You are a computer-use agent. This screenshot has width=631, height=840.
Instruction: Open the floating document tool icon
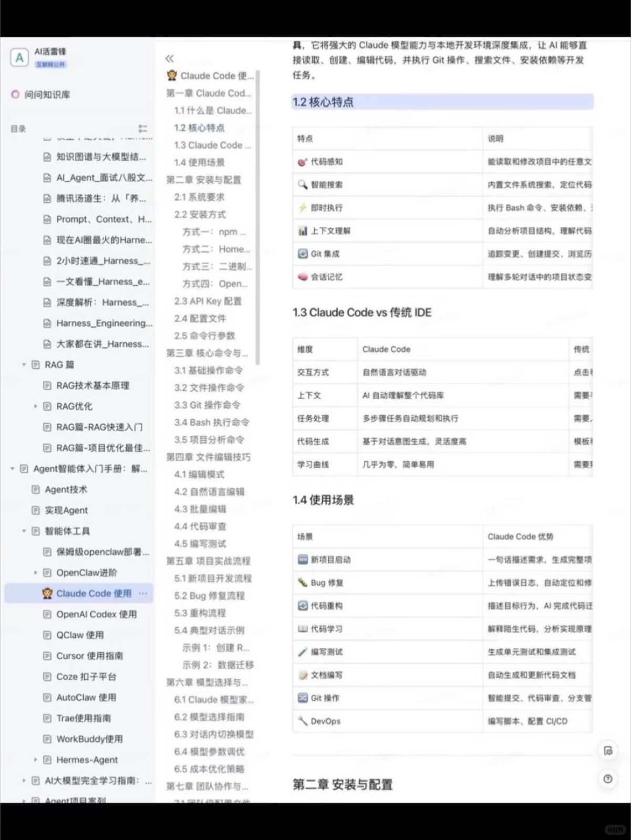[608, 751]
